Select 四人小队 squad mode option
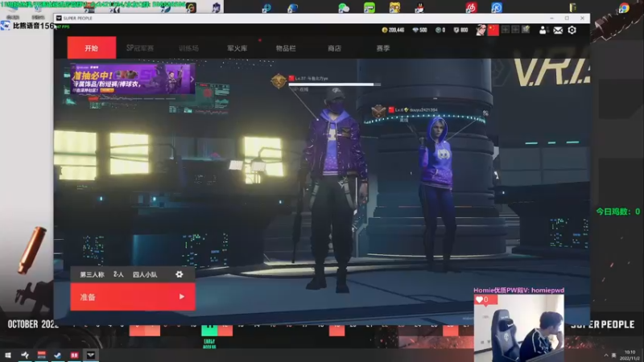The image size is (644, 362). [145, 274]
